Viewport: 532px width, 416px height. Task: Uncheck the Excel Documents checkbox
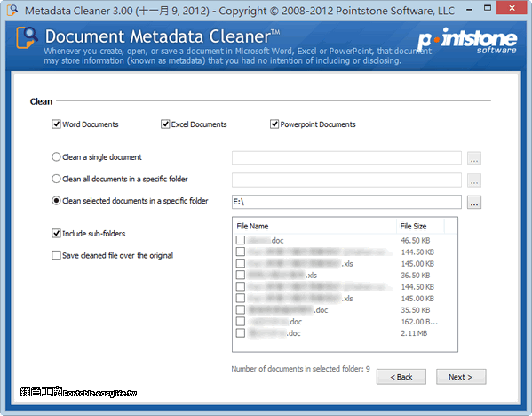point(165,124)
